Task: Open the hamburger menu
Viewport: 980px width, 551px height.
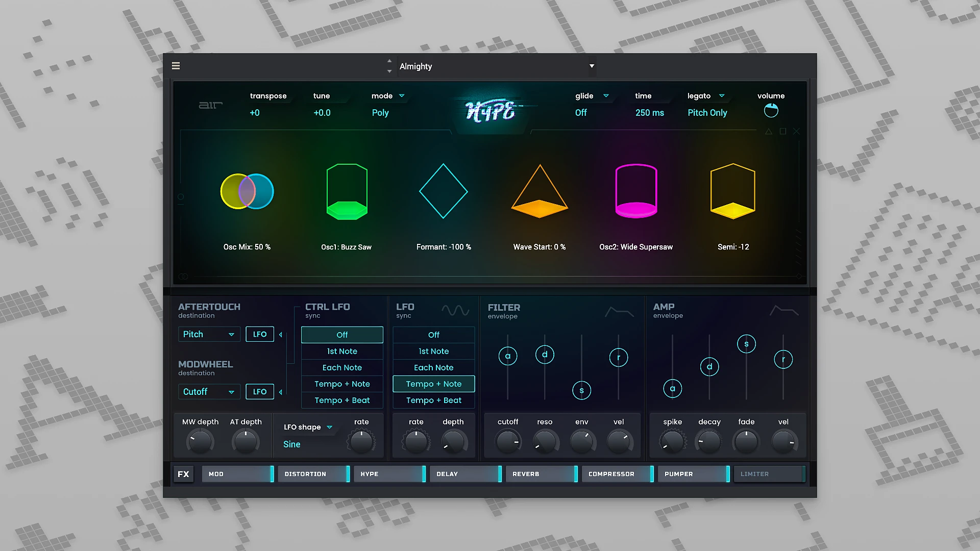Action: pyautogui.click(x=176, y=66)
